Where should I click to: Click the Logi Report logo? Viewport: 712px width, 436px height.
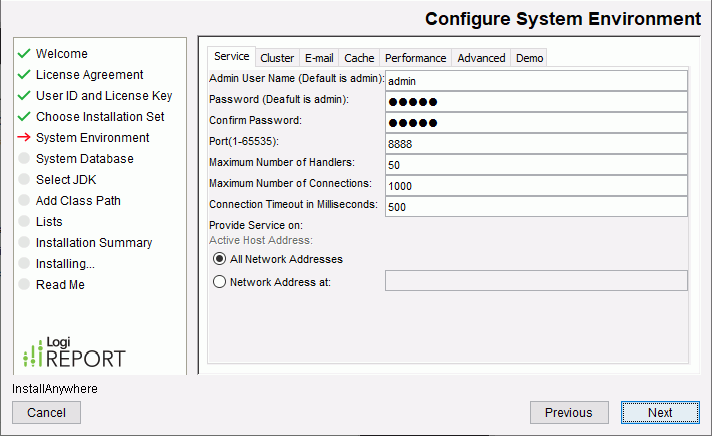tap(74, 352)
